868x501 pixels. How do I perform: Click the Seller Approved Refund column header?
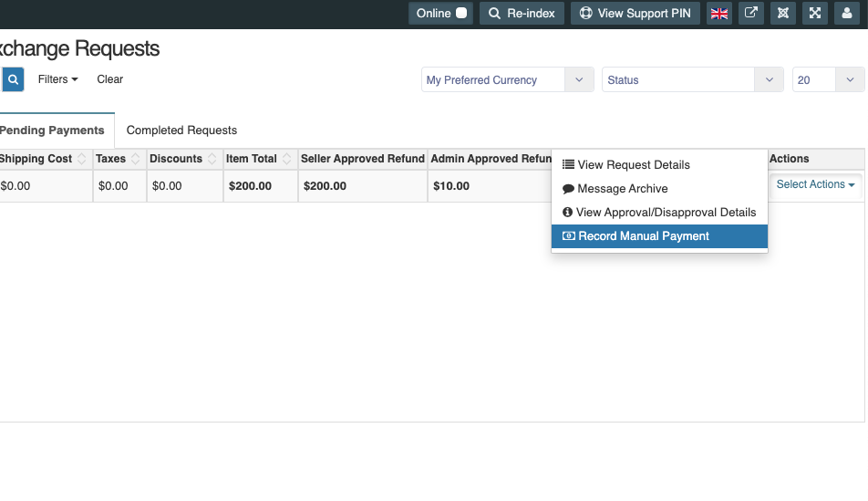pos(363,159)
